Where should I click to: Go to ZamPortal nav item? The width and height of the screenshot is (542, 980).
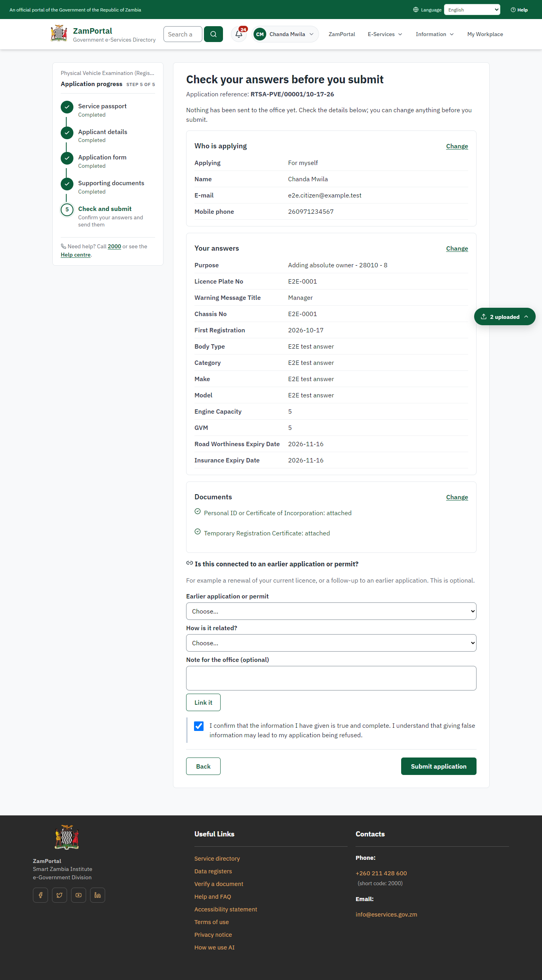click(x=342, y=34)
